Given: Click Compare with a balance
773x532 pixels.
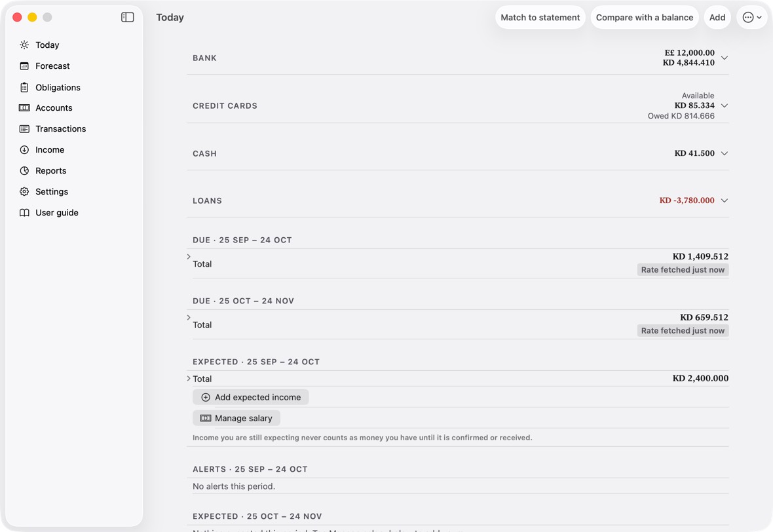Looking at the screenshot, I should (x=645, y=17).
